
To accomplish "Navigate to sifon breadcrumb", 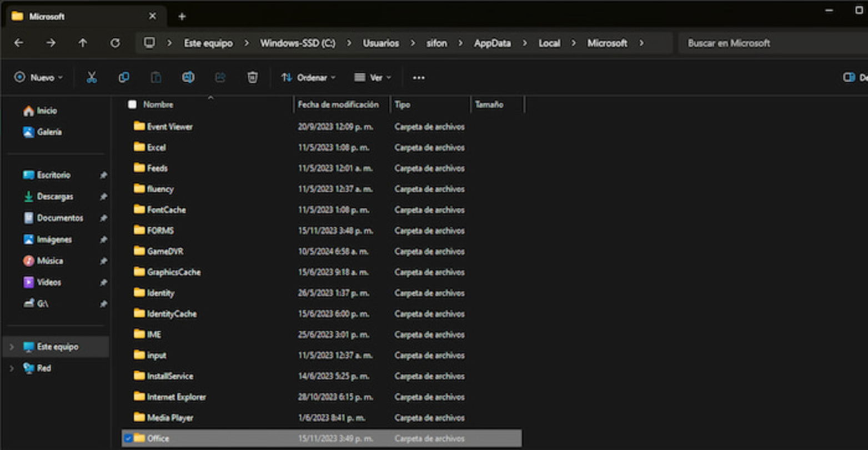I will click(x=436, y=43).
